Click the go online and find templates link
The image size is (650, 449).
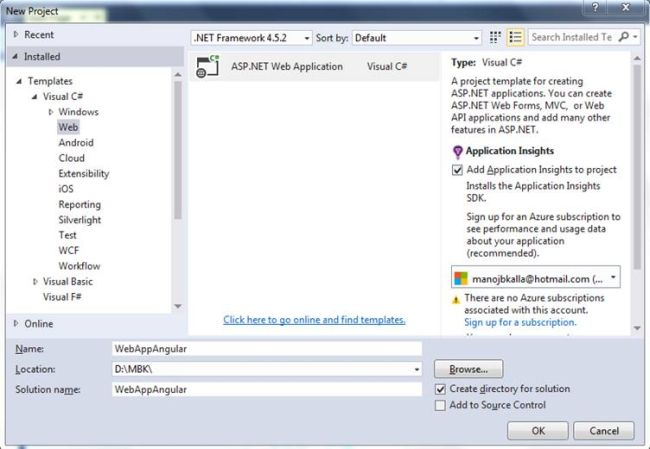[x=314, y=320]
